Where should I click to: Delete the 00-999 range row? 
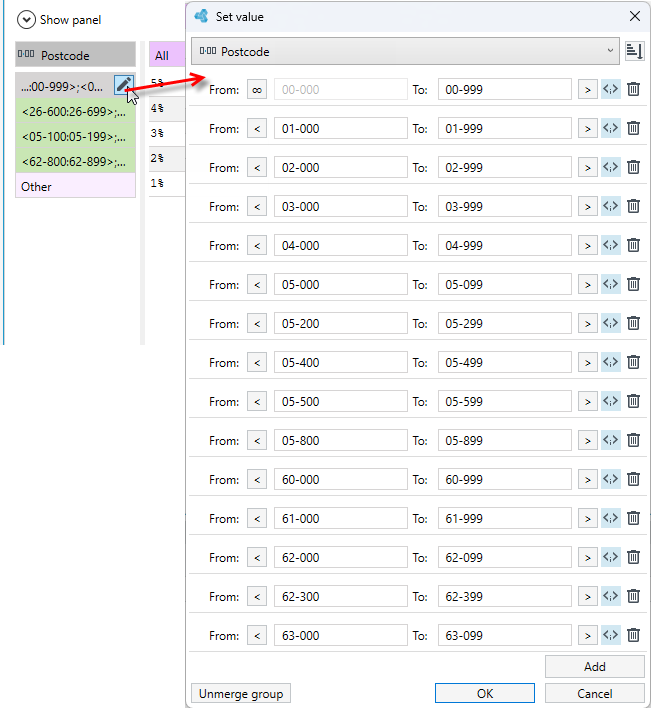(x=633, y=89)
